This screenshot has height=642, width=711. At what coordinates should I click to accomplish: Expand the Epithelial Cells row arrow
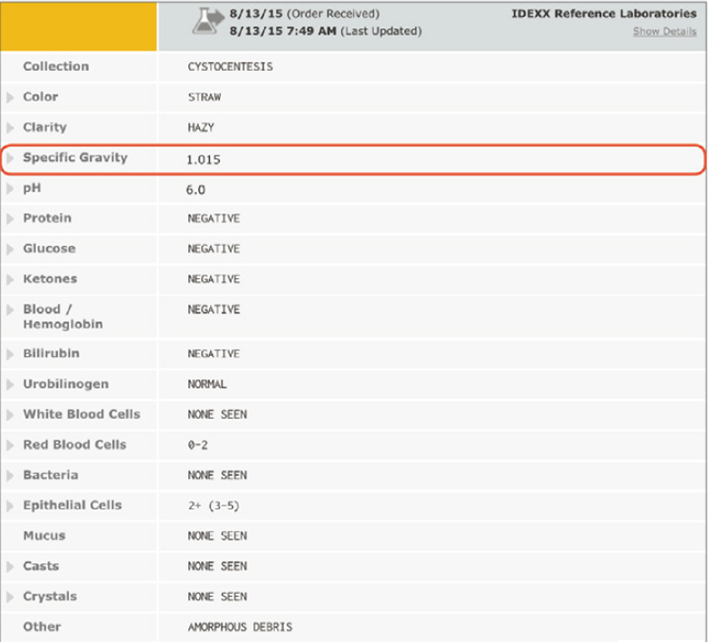[10, 506]
